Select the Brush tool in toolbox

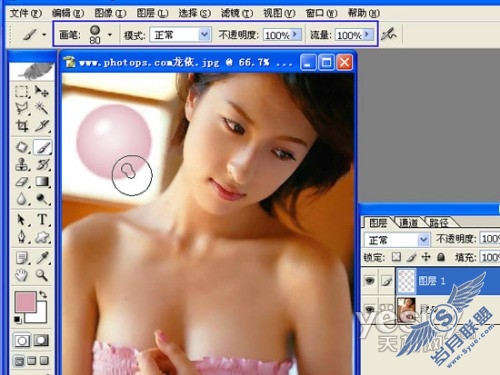(x=43, y=147)
